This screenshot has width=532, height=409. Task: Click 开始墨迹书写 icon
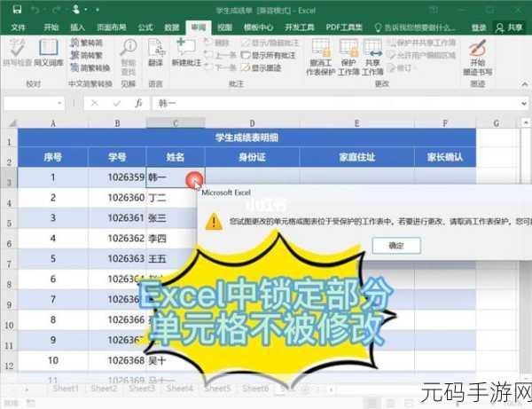[x=477, y=57]
